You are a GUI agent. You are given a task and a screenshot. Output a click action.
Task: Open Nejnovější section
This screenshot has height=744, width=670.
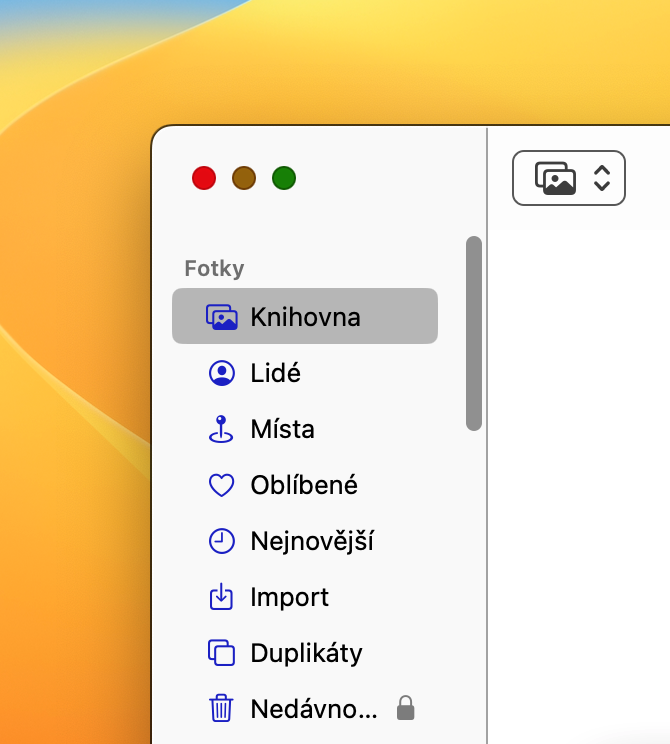pyautogui.click(x=305, y=541)
